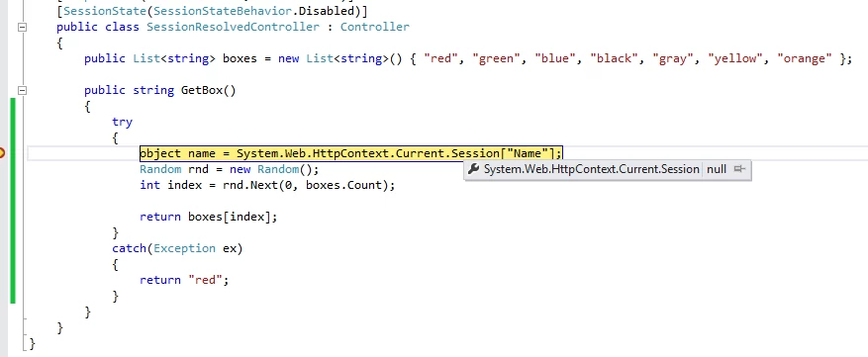Click the GetBox method name
Viewport: 868px width, 357px height.
click(x=202, y=90)
